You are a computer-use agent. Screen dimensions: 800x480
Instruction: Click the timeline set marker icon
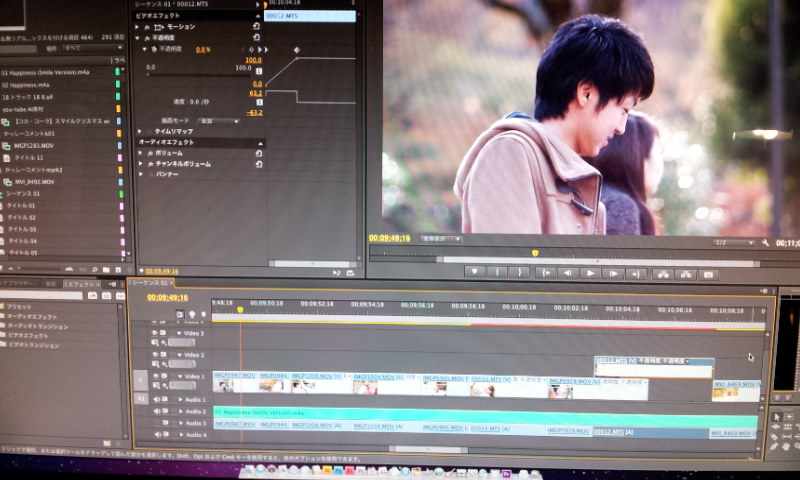coord(203,315)
